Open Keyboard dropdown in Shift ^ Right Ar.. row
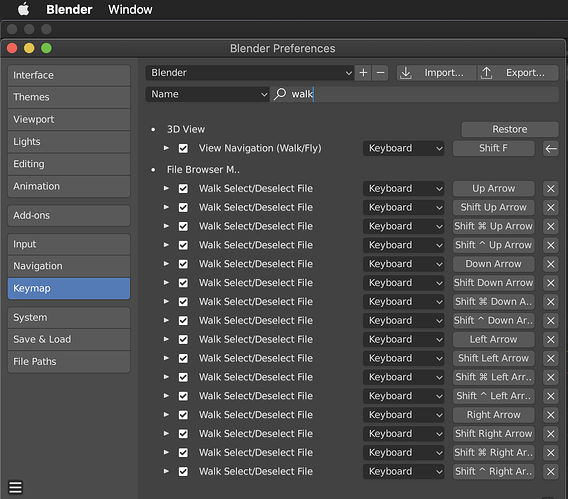The width and height of the screenshot is (568, 499). click(x=404, y=471)
